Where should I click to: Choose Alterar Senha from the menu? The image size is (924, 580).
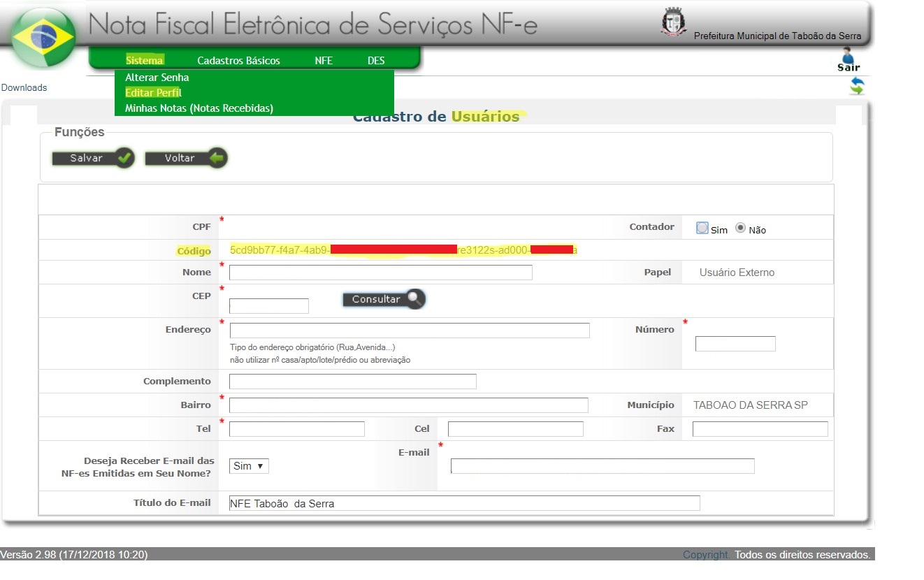(x=157, y=78)
